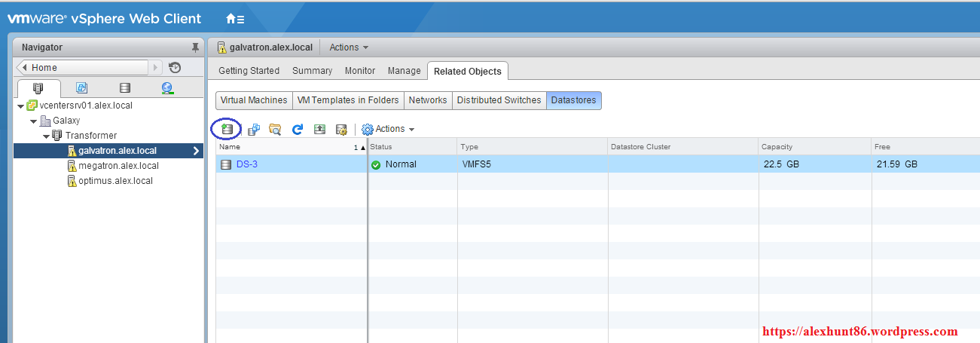Switch to Hosts and Clusters navigator view
This screenshot has height=343, width=980.
point(38,88)
